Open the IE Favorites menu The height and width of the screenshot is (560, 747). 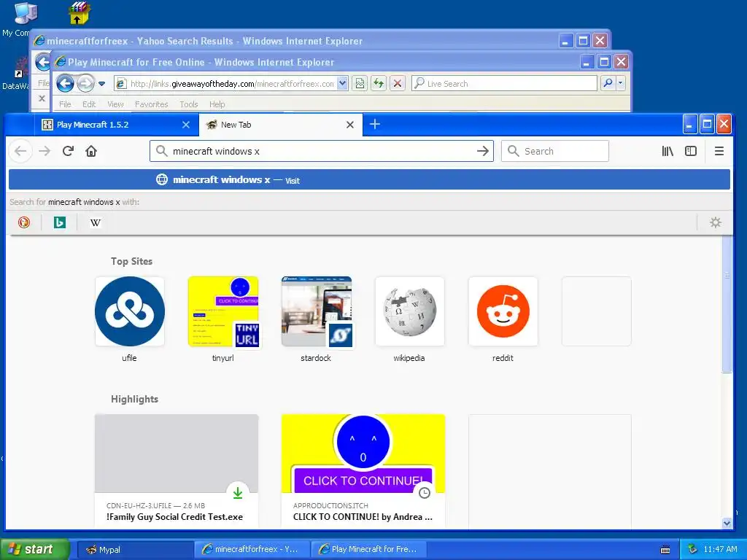pos(152,104)
